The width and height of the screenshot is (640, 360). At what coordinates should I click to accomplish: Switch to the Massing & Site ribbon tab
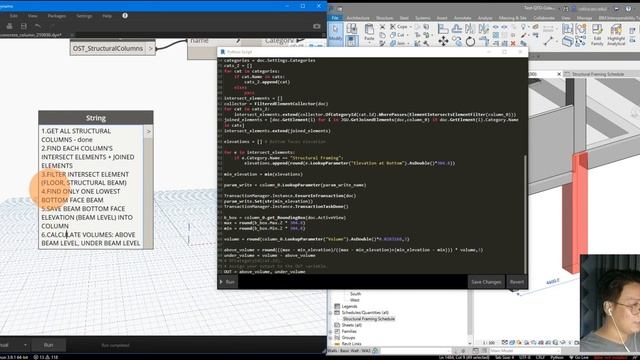click(x=513, y=18)
